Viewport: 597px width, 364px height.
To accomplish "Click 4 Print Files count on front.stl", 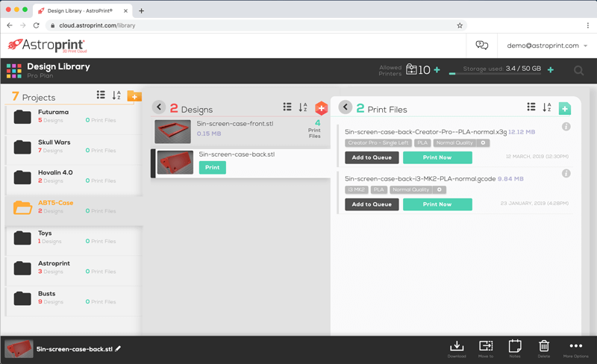I will 315,129.
